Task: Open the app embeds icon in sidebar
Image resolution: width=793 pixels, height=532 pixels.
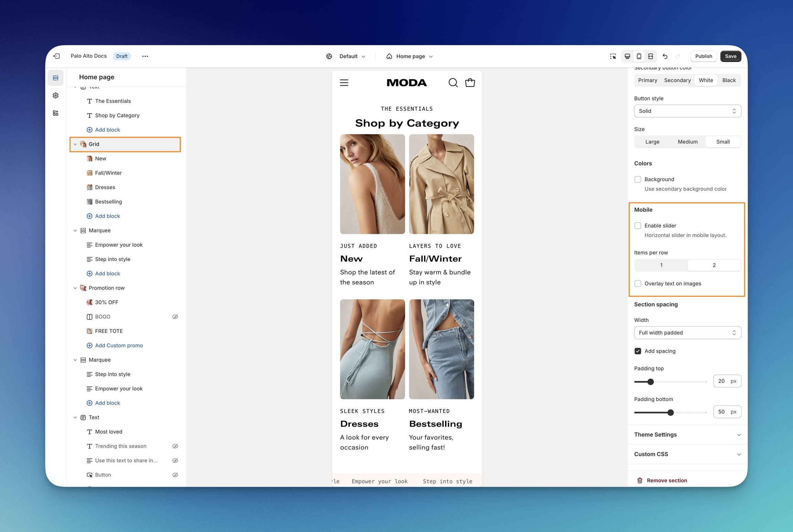Action: point(55,113)
